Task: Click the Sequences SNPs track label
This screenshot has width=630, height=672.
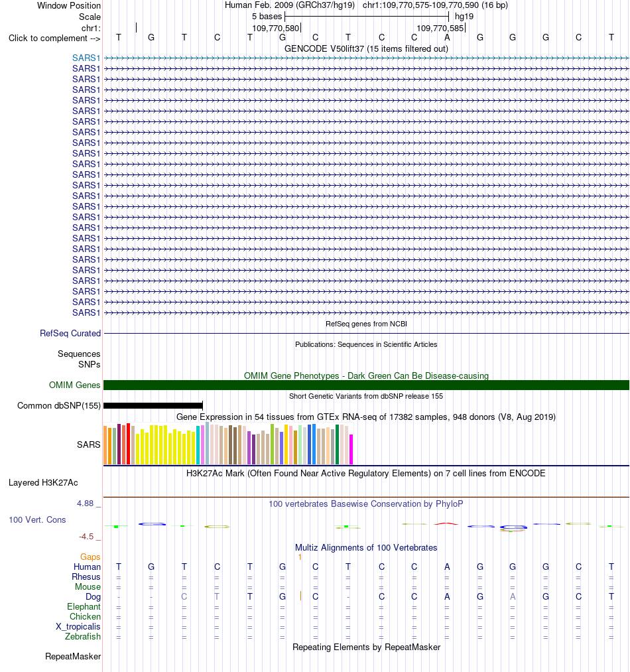Action: (79, 359)
